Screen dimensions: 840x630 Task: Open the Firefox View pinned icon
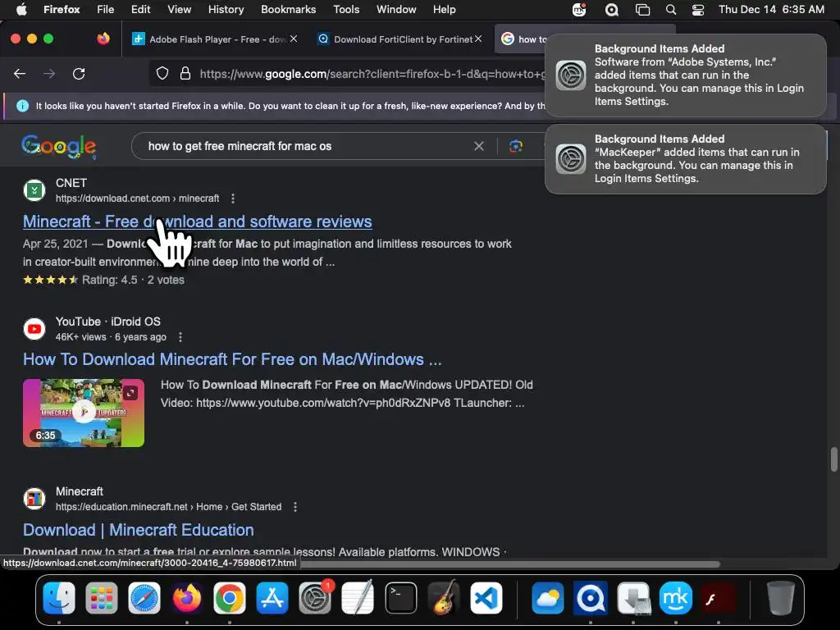click(x=103, y=39)
